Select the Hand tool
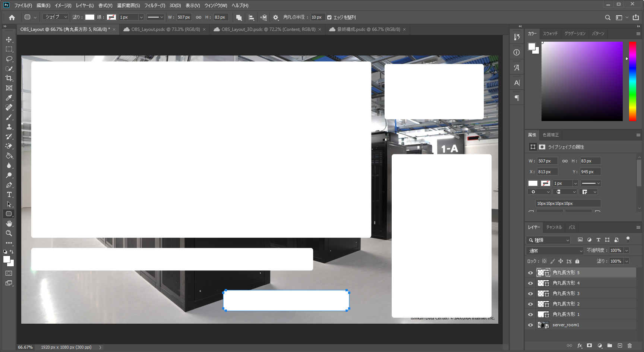Image resolution: width=644 pixels, height=352 pixels. [x=9, y=223]
